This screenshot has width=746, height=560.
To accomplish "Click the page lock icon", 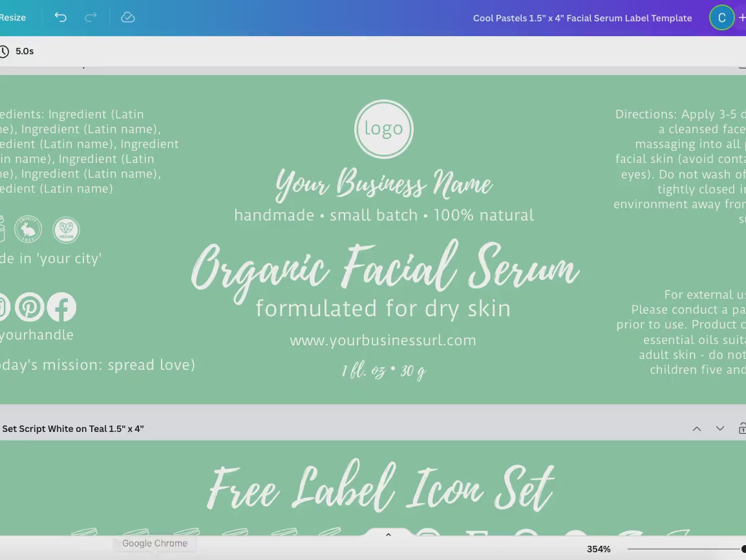I will pyautogui.click(x=742, y=429).
